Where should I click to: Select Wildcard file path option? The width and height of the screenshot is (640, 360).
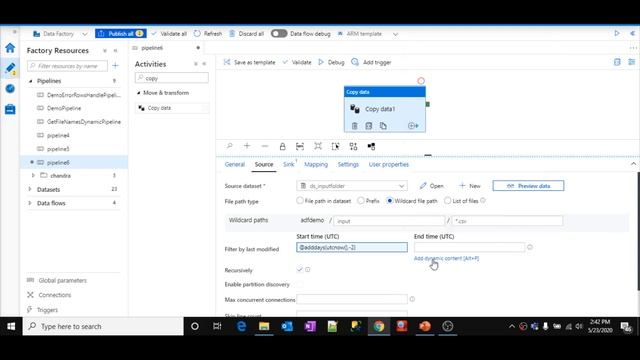pyautogui.click(x=390, y=200)
